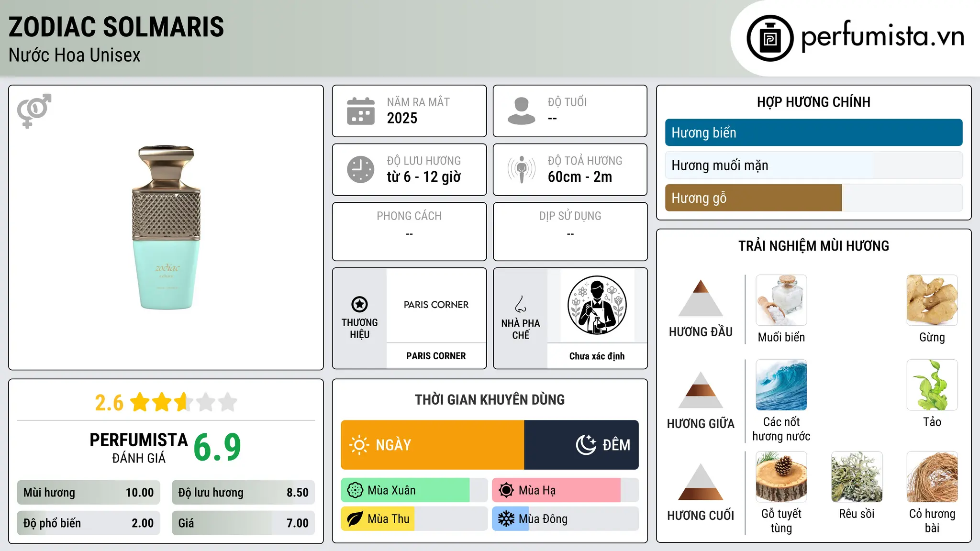The width and height of the screenshot is (980, 551).
Task: Click the Độ lưu hương 8.50 score bar
Action: (243, 493)
